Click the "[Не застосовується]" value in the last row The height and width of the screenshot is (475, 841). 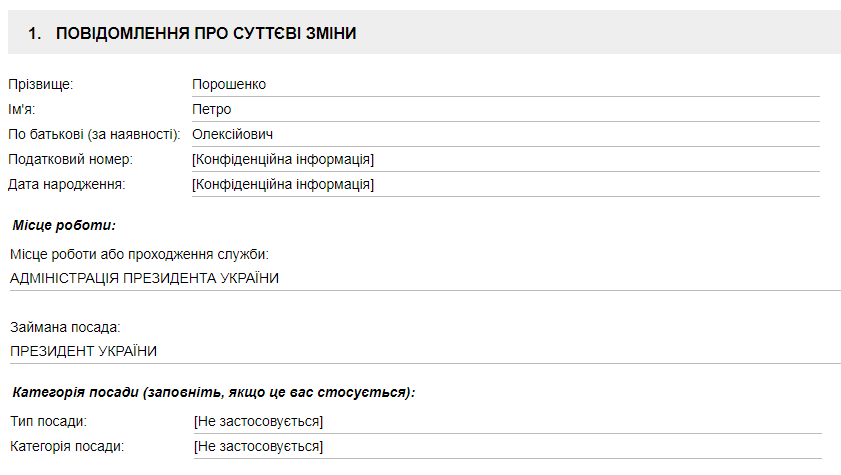coord(258,446)
